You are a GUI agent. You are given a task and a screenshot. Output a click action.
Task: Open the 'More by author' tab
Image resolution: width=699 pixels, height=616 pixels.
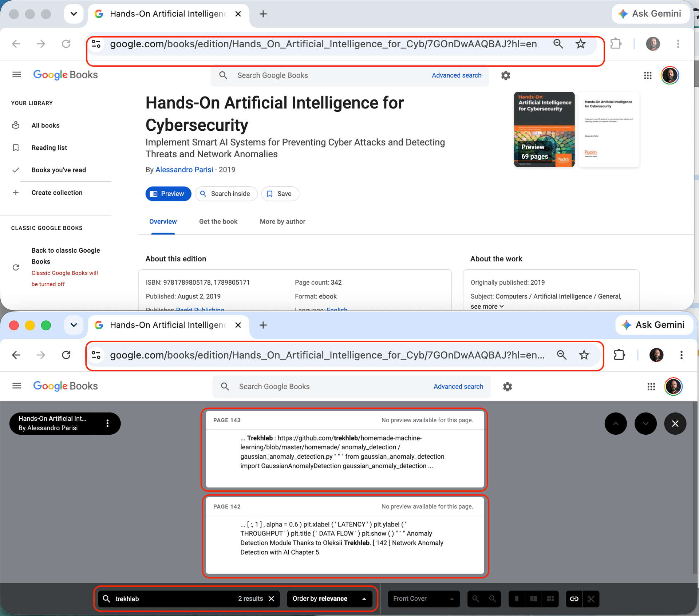(283, 222)
